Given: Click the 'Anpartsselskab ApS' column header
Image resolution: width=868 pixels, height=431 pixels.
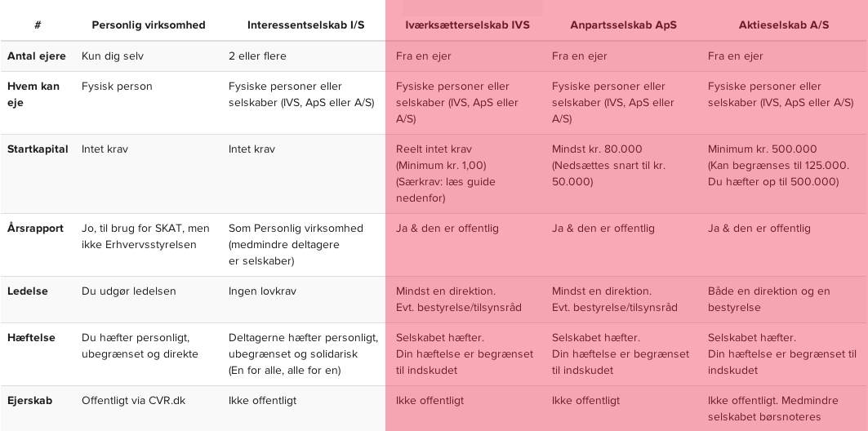Looking at the screenshot, I should click(623, 25).
